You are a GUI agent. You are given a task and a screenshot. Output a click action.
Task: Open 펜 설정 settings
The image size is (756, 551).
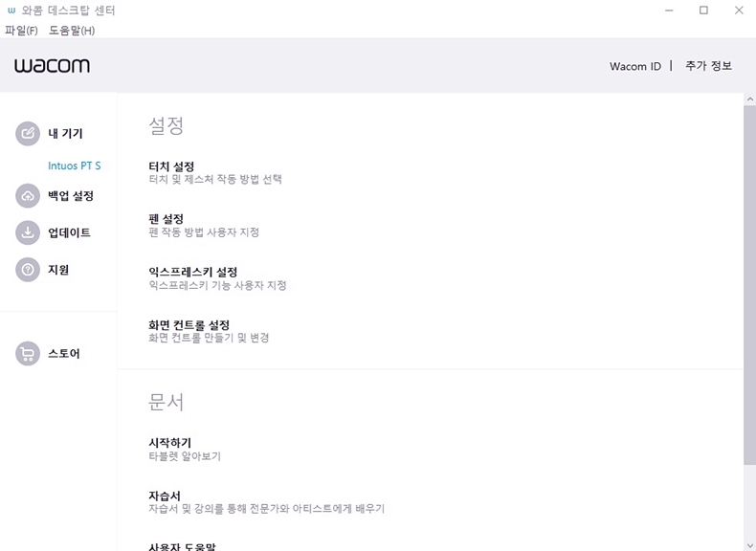pos(166,219)
